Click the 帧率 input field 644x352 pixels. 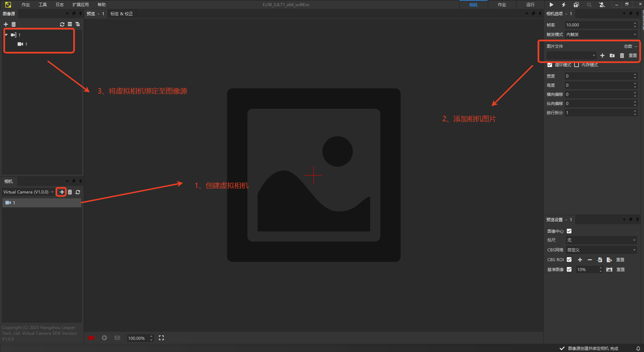pyautogui.click(x=598, y=25)
